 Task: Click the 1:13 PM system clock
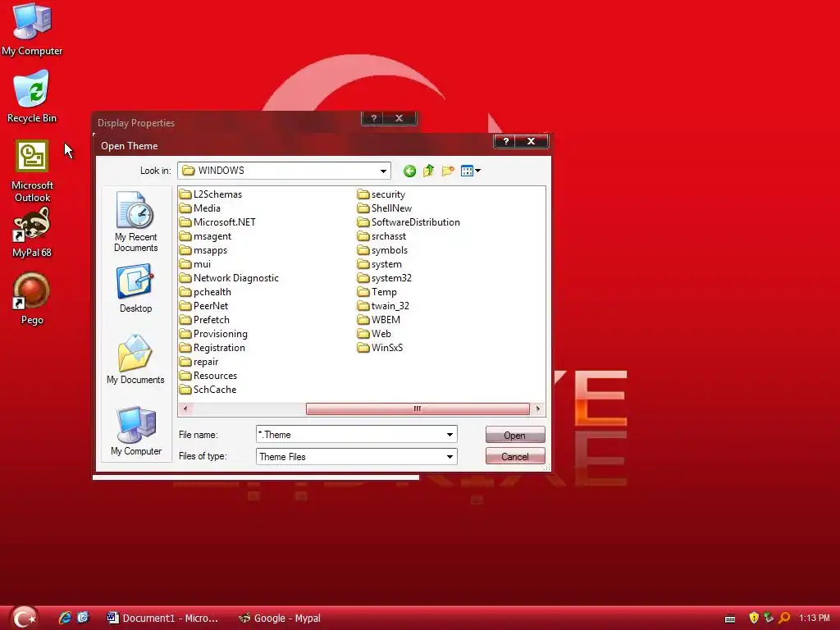[x=815, y=618]
